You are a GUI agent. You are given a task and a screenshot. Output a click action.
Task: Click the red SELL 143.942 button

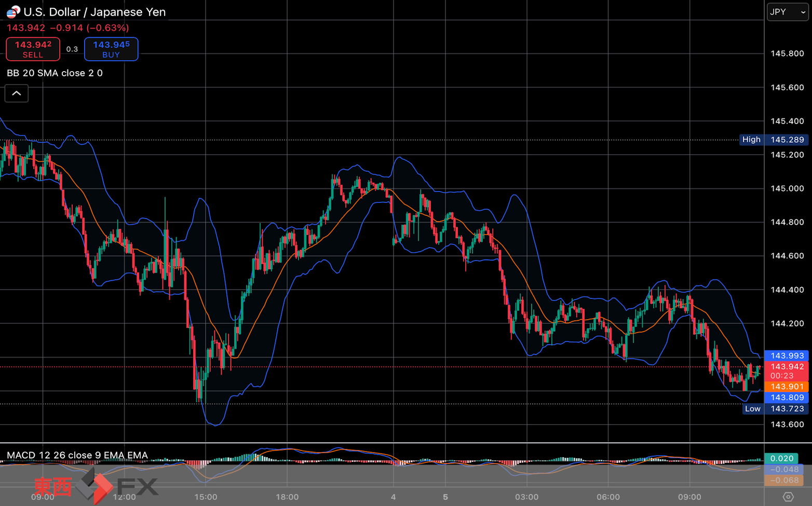[33, 49]
